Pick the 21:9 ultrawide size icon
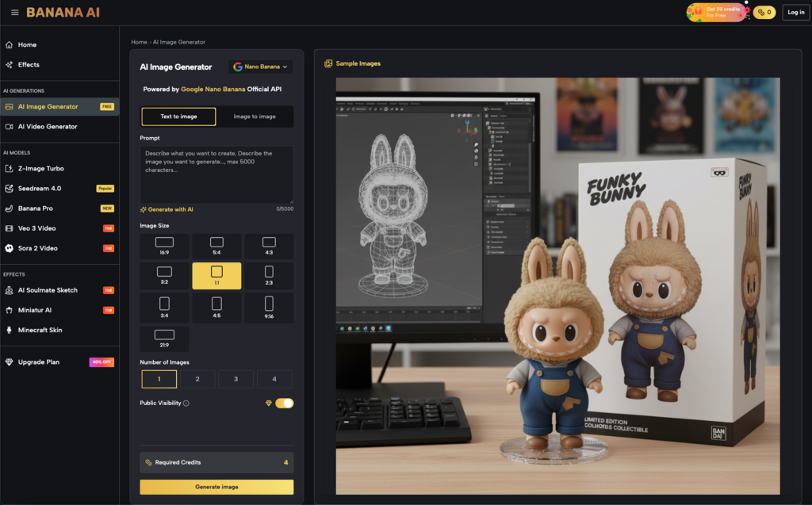Image resolution: width=812 pixels, height=505 pixels. pyautogui.click(x=164, y=335)
